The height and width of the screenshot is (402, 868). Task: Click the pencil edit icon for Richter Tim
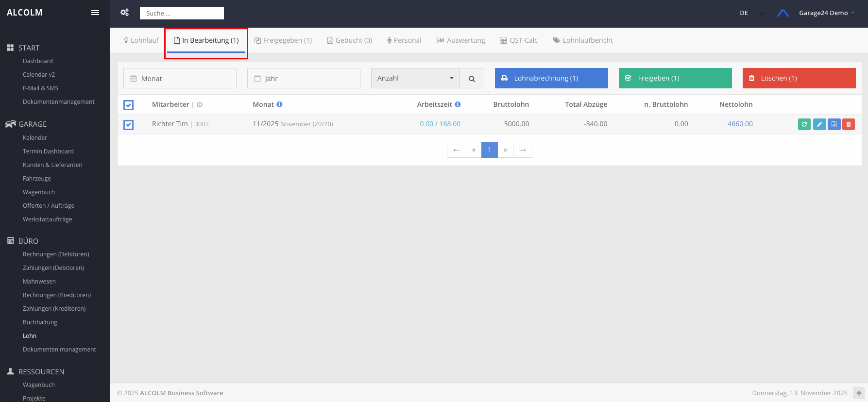point(819,124)
